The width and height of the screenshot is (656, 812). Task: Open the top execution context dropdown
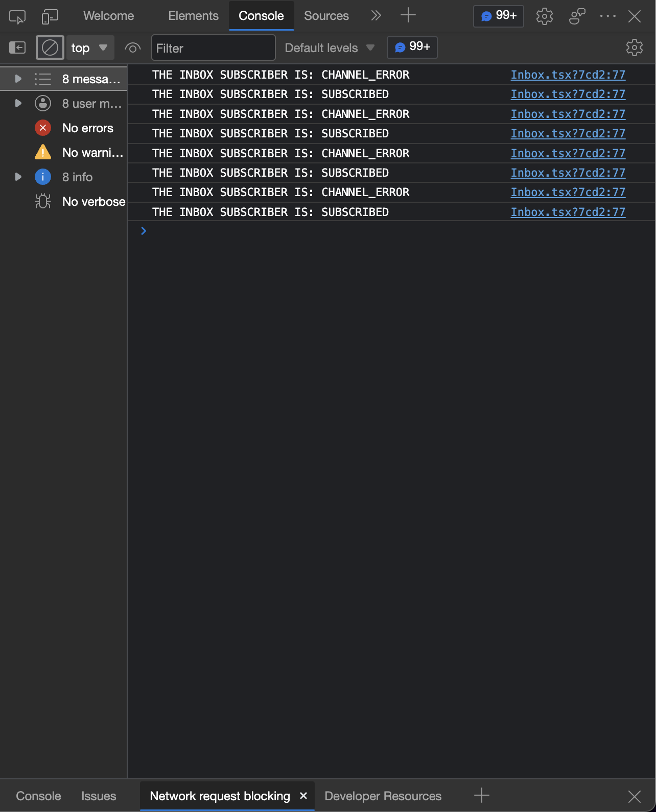click(90, 47)
